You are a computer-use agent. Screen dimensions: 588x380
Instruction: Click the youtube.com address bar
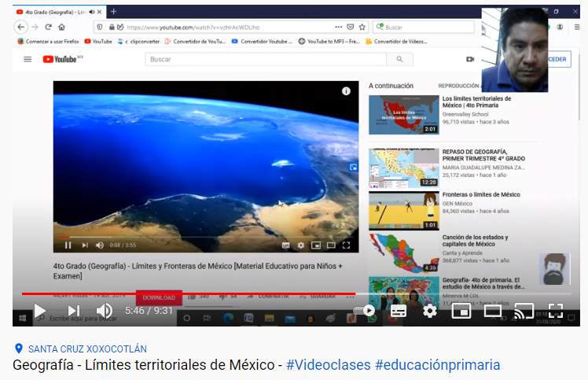229,27
